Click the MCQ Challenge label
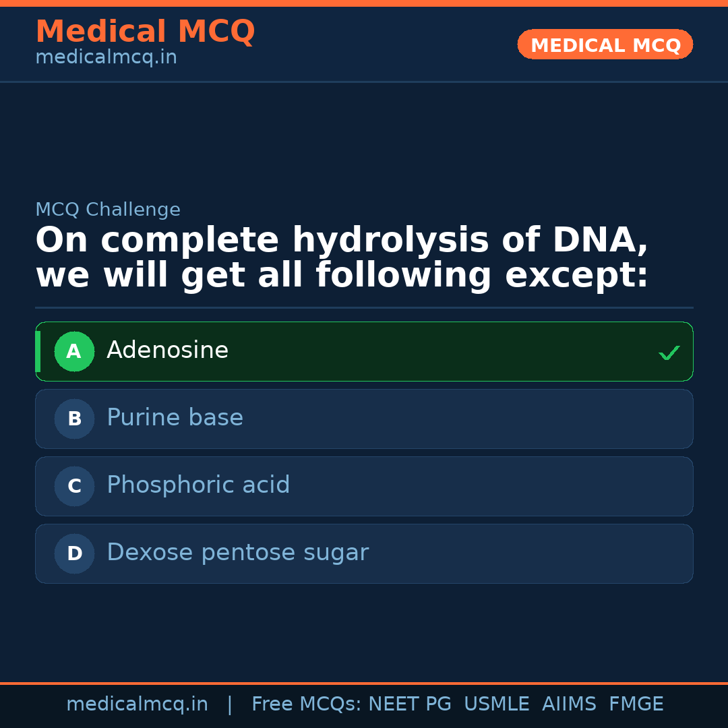This screenshot has width=728, height=728. point(108,210)
